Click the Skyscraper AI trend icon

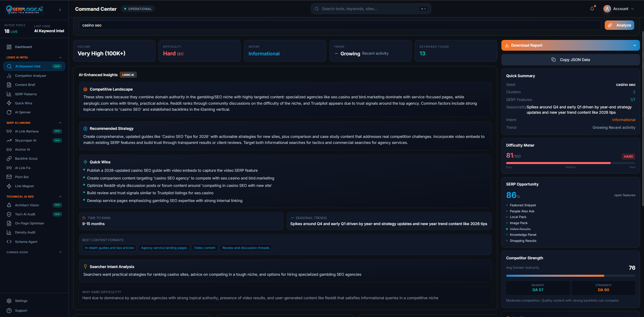coord(9,141)
